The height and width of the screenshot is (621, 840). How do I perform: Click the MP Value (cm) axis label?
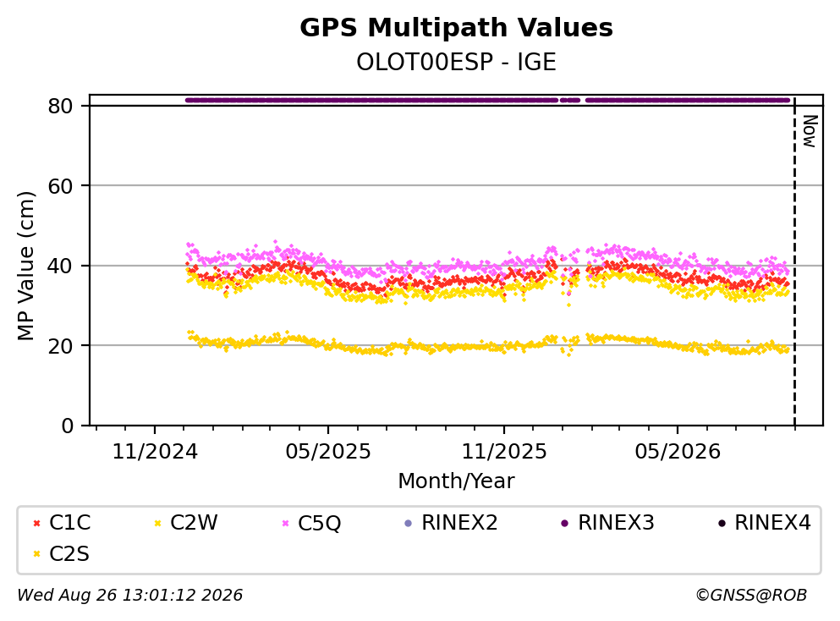25,266
